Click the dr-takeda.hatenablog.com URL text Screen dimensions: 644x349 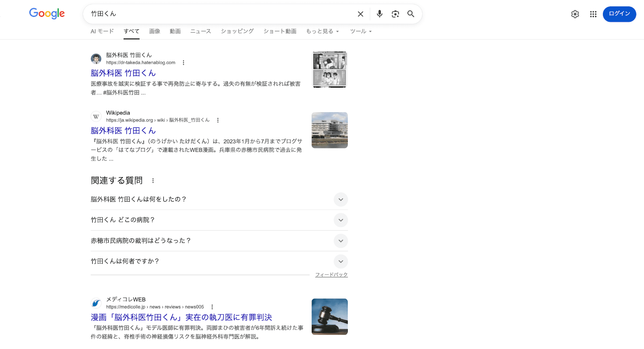(140, 63)
